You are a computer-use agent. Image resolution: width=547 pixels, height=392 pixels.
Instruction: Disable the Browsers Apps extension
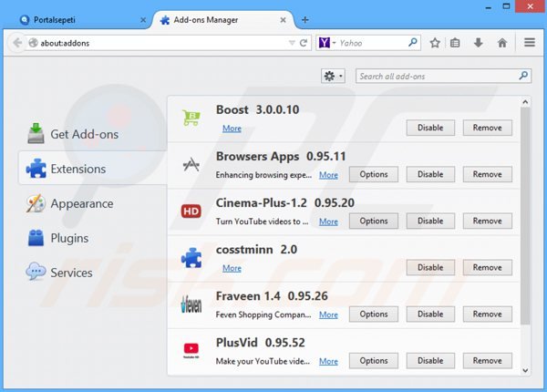click(430, 174)
